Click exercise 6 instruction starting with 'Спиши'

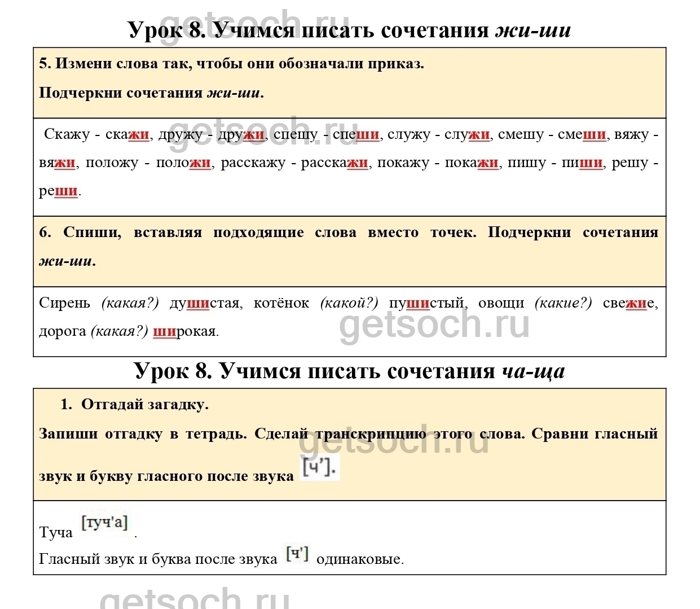(349, 233)
